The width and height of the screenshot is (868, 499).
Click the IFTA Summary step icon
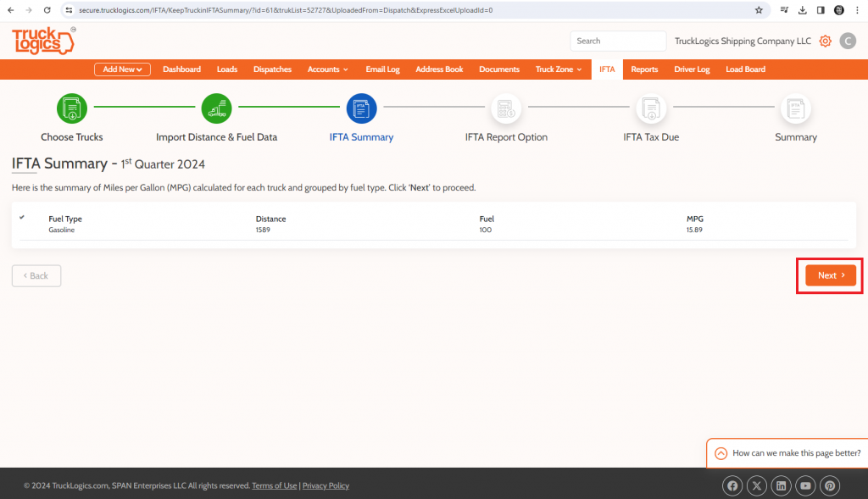(361, 108)
